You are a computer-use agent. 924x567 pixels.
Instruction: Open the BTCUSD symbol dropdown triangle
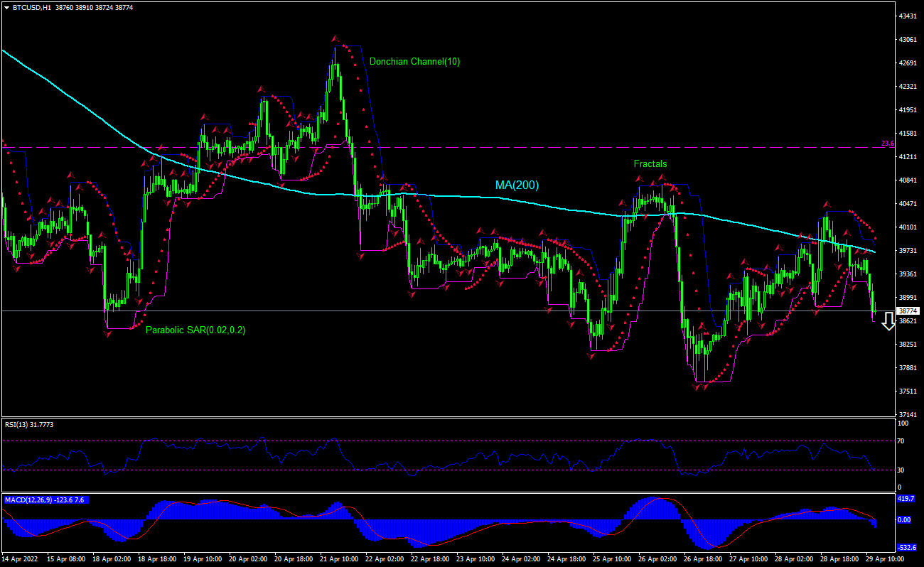click(6, 8)
